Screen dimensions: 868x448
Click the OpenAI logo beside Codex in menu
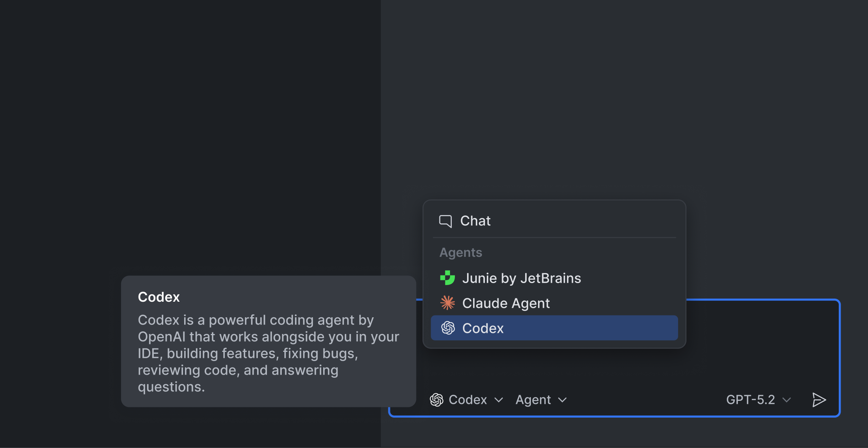(448, 328)
